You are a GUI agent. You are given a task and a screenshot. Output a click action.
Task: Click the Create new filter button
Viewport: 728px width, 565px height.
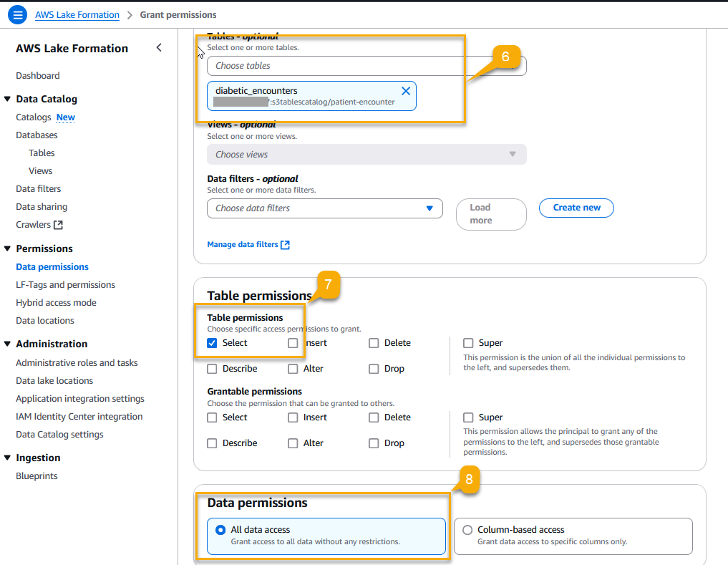click(576, 207)
